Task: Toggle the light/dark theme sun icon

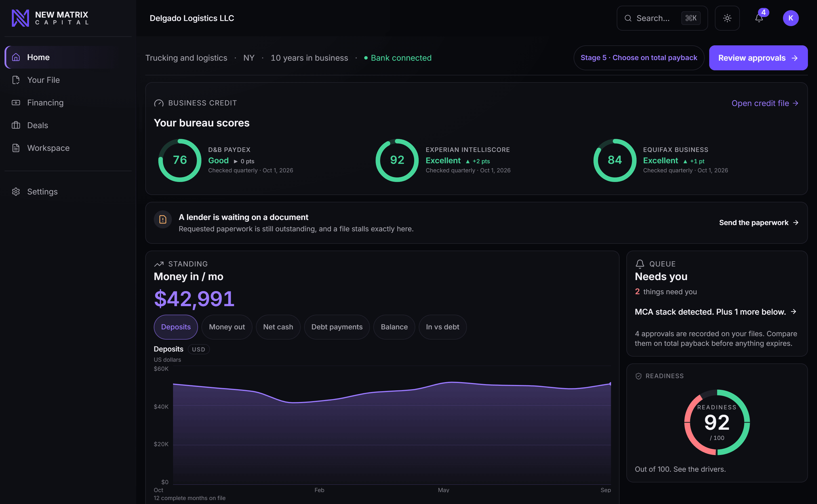Action: coord(727,18)
